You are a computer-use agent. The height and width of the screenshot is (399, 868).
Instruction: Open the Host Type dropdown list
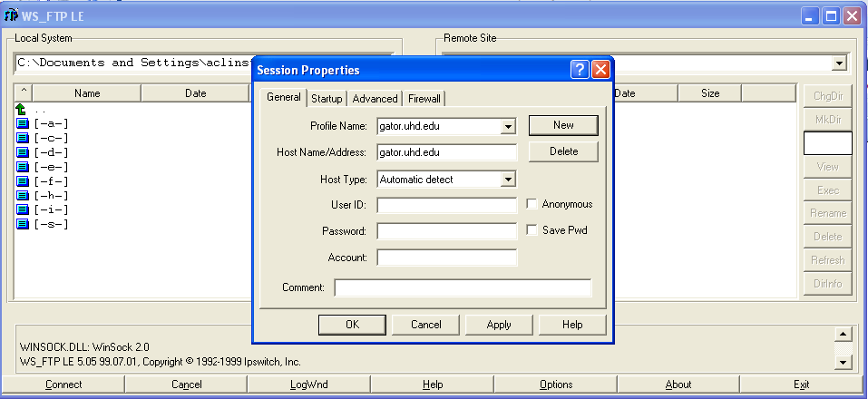pos(508,180)
